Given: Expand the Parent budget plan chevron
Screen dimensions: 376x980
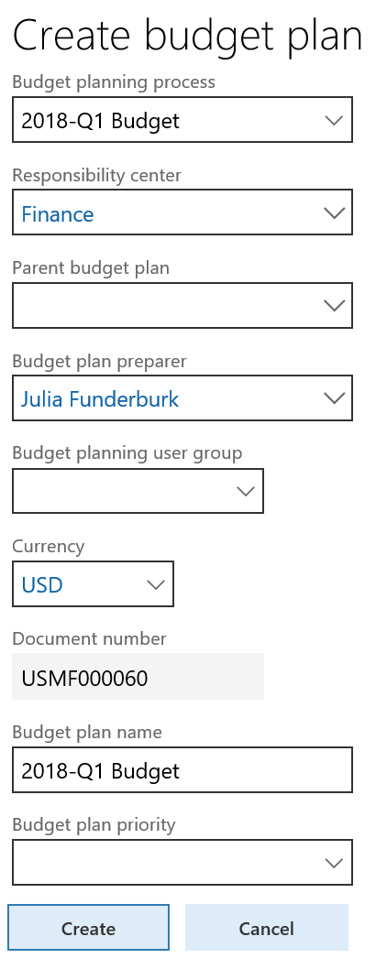Looking at the screenshot, I should pos(335,306).
